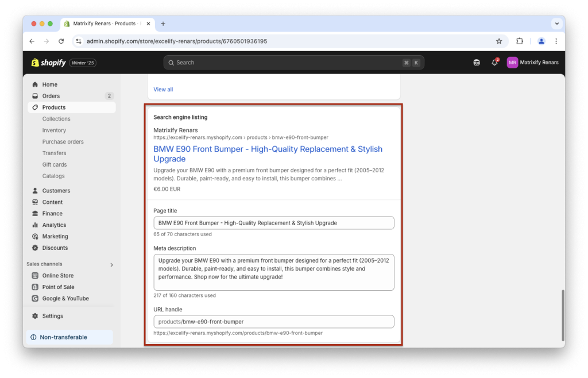This screenshot has width=588, height=378.
Task: Open the Chrome three-dot menu
Action: 556,41
